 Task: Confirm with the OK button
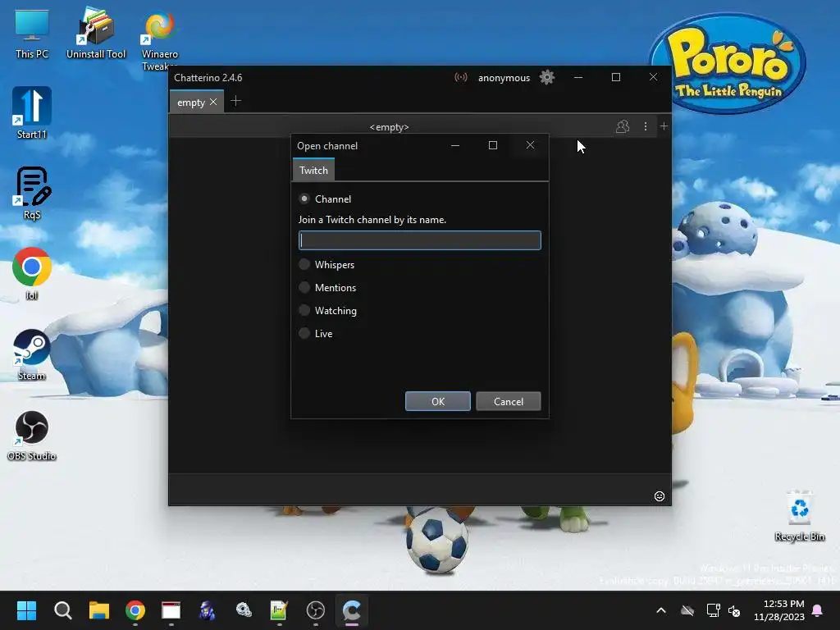tap(438, 401)
